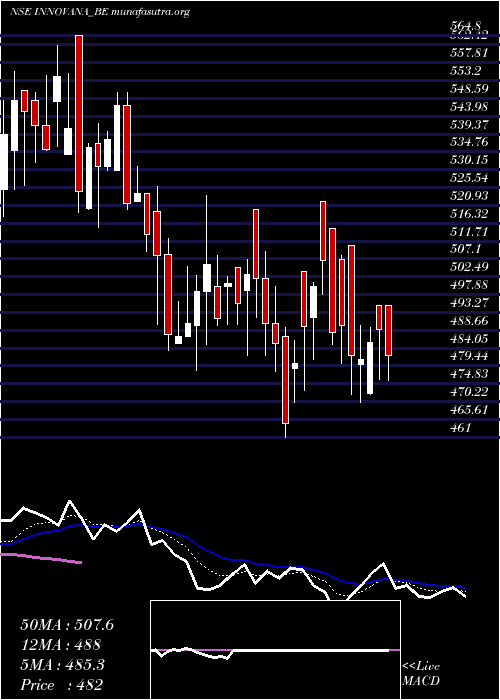Select the 5MA : 485.3 readout

point(62,665)
